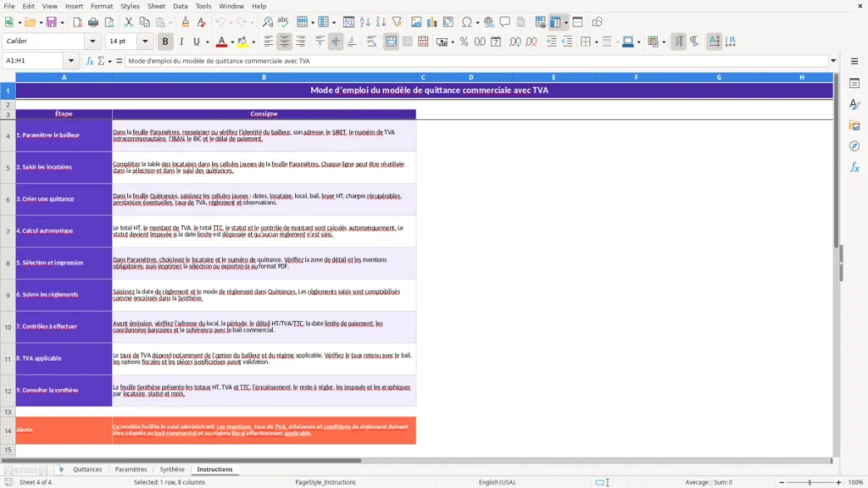Click the Name Box field showing A1:H1

coord(34,61)
